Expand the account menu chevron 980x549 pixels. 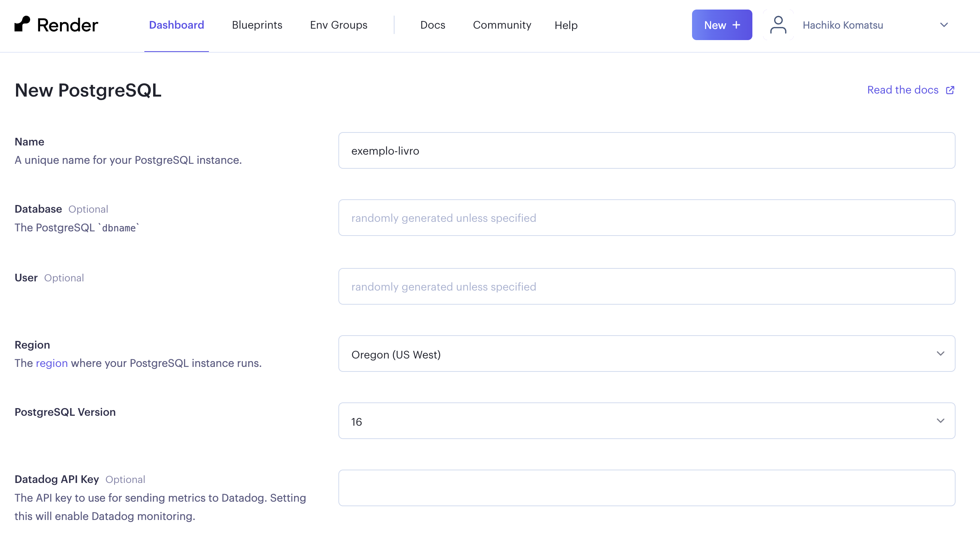click(944, 25)
